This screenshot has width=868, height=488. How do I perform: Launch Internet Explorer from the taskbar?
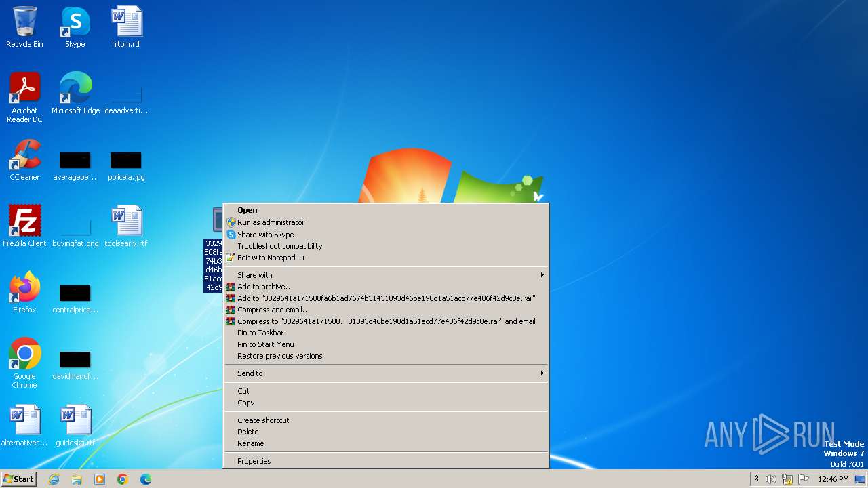tap(54, 479)
